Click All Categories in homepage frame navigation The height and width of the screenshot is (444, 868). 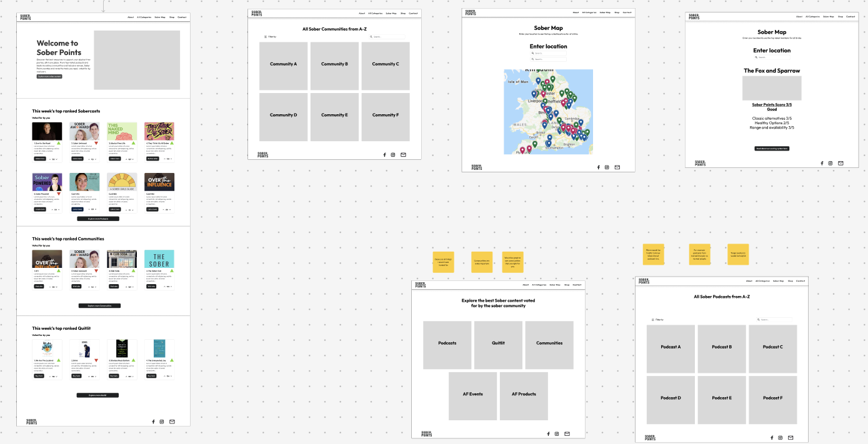pyautogui.click(x=144, y=17)
